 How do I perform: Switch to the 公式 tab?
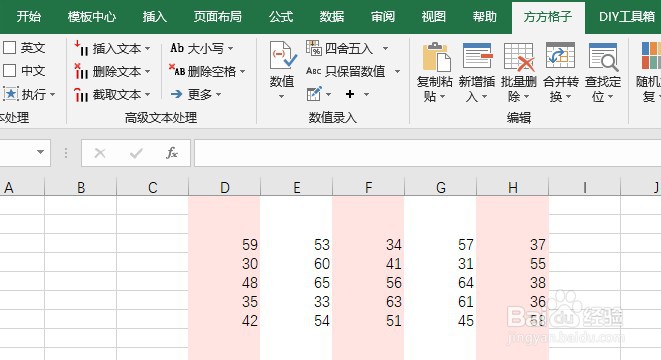[281, 16]
